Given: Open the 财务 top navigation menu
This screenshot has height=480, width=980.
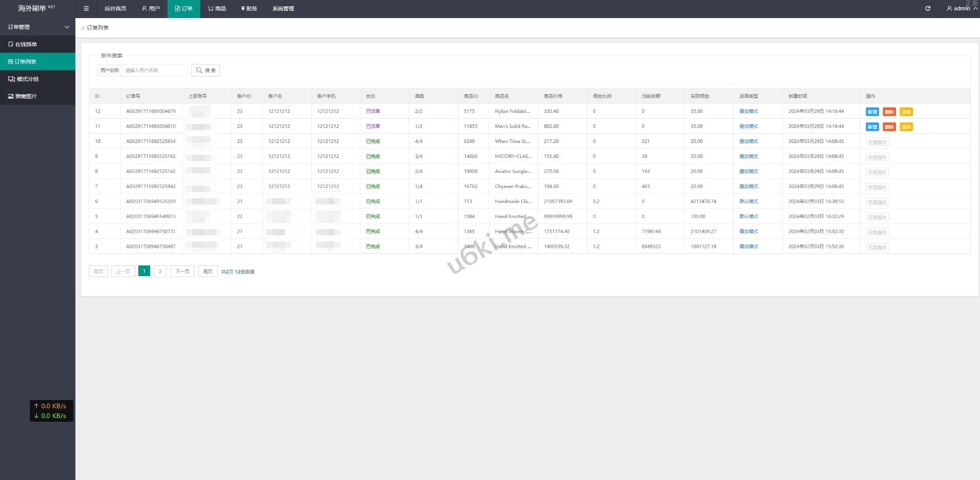Looking at the screenshot, I should coord(249,9).
